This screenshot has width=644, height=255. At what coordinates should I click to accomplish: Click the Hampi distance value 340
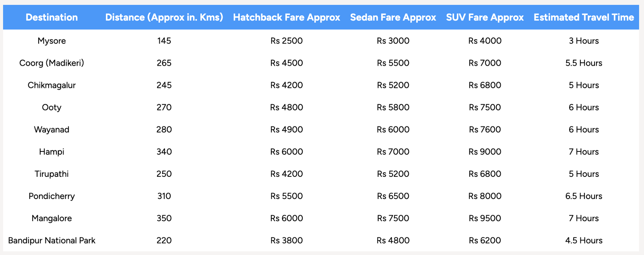164,151
